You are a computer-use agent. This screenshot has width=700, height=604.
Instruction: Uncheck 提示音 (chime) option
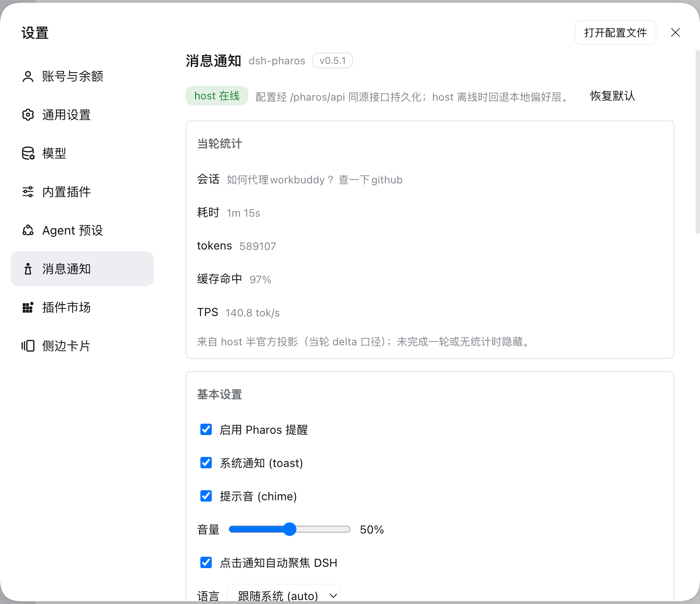point(206,496)
